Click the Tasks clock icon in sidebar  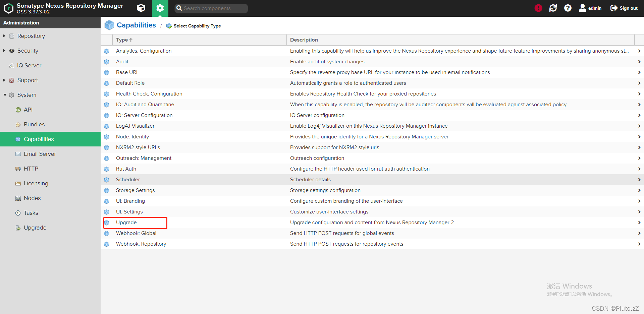coord(18,213)
